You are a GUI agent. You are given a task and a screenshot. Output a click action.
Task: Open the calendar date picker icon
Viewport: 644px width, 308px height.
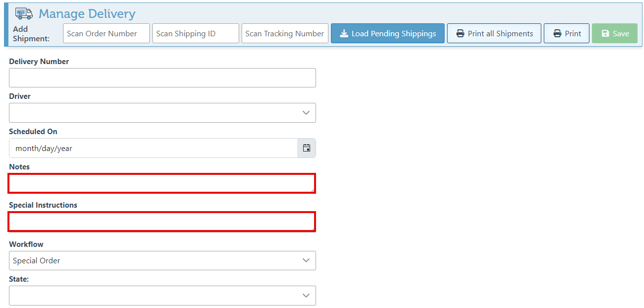click(307, 148)
